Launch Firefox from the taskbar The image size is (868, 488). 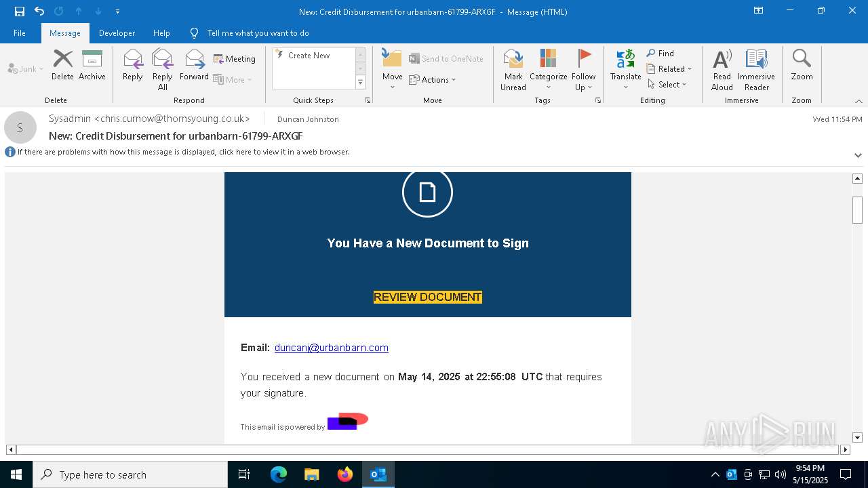[x=345, y=474]
